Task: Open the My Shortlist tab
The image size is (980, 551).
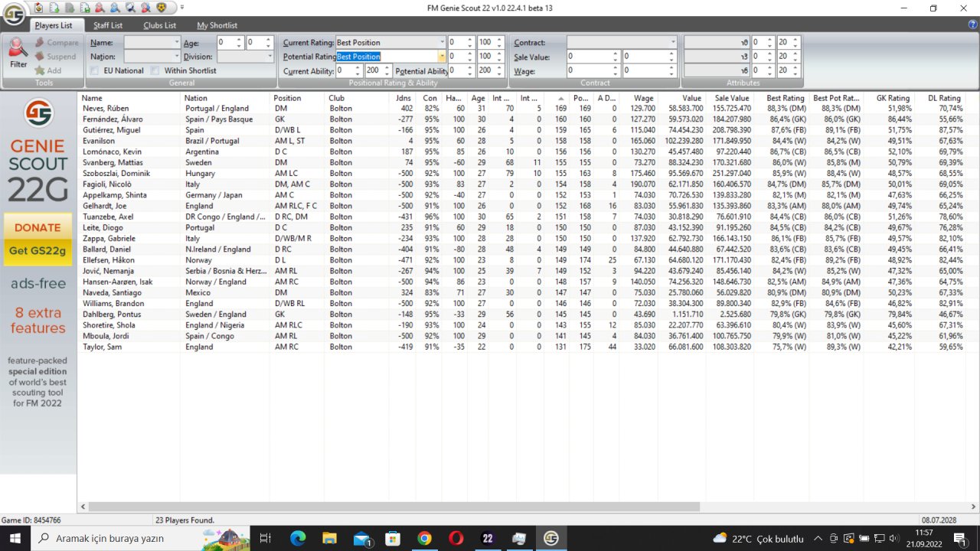Action: tap(218, 25)
